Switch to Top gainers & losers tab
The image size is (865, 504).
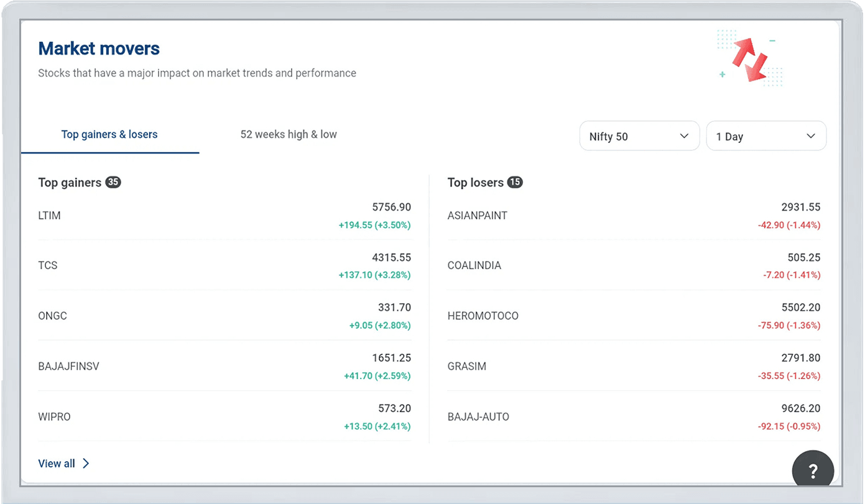pos(109,134)
